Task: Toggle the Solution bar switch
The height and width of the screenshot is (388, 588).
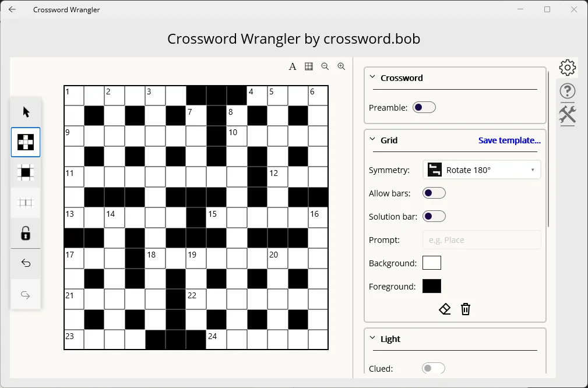Action: click(434, 216)
